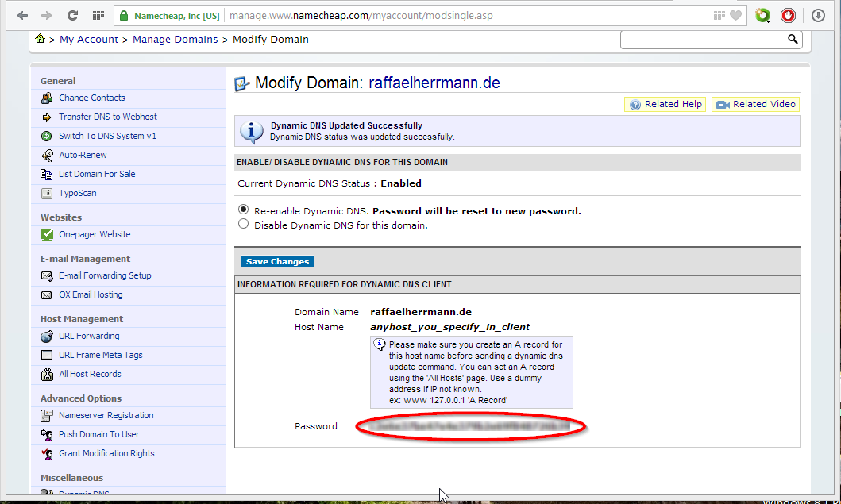
Task: Reload the current page
Action: [72, 16]
